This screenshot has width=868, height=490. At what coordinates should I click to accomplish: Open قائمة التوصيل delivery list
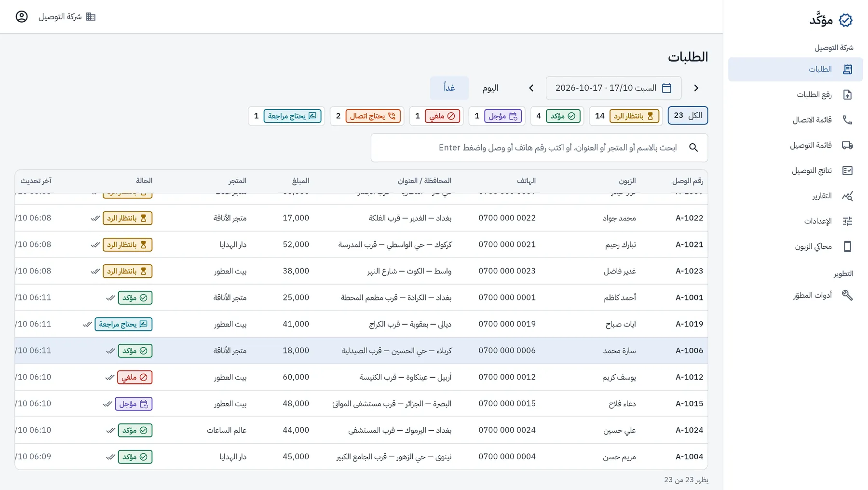click(x=796, y=145)
